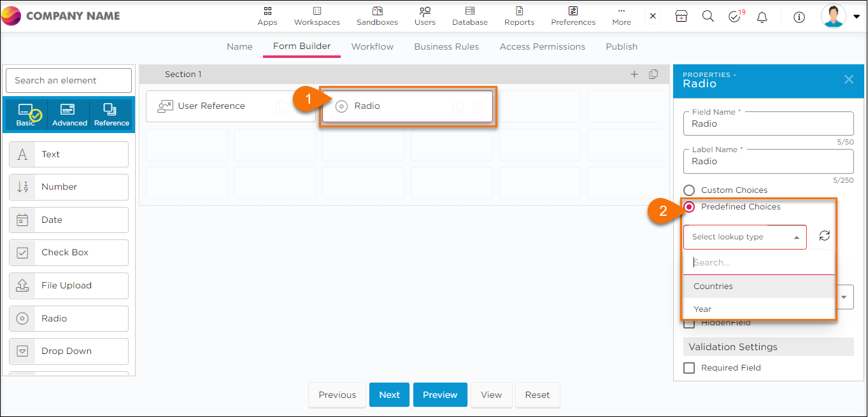Select the Advanced elements category

pyautogui.click(x=69, y=115)
